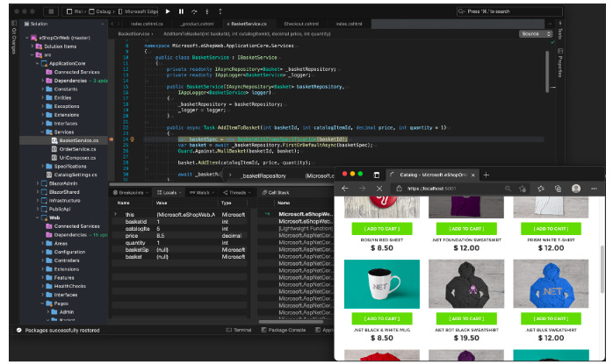
Task: Select the 'price' row in Locals
Action: 180,236
